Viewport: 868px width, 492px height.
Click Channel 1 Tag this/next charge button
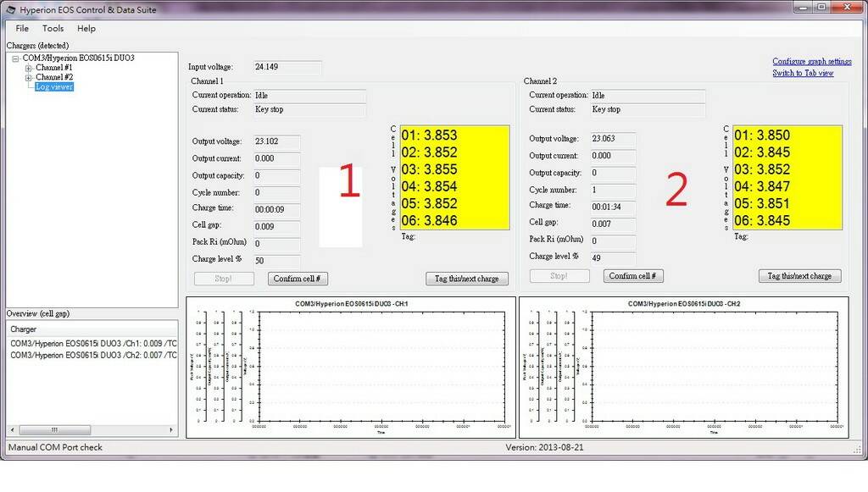pyautogui.click(x=467, y=279)
